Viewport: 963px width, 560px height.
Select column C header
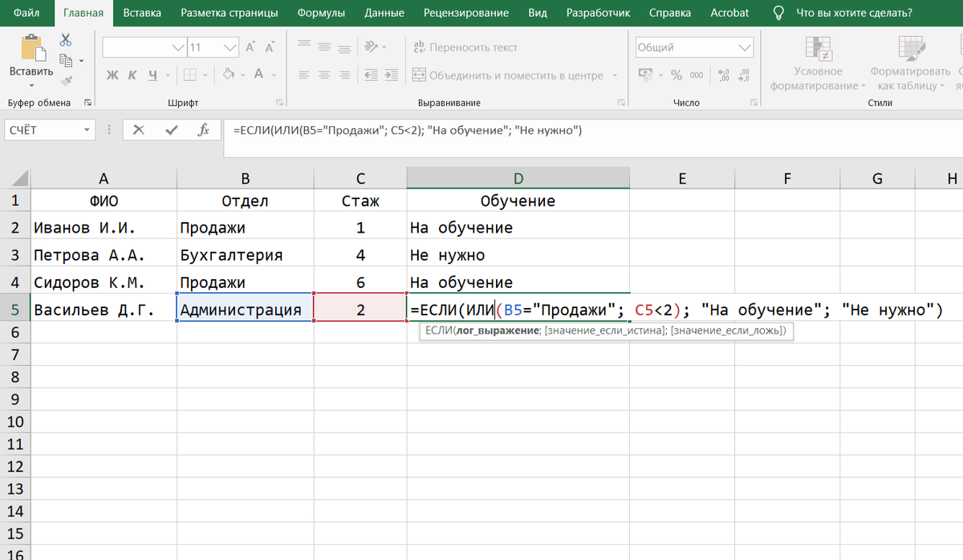click(360, 178)
